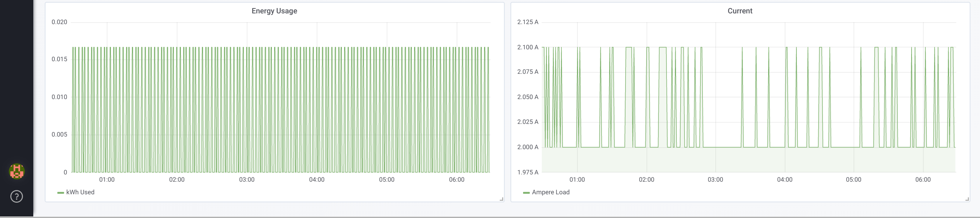
Task: Click the 01:00 time label in Current panel
Action: (x=577, y=180)
